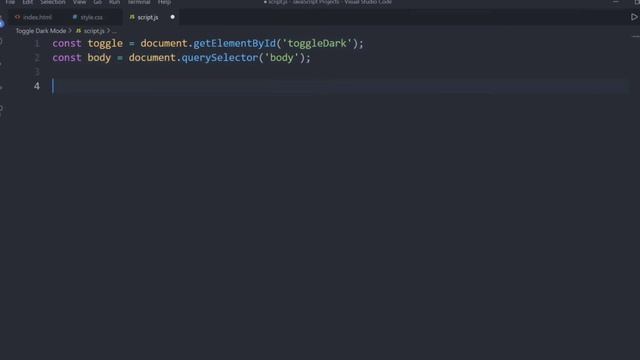Viewport: 640px width, 360px height.
Task: Click the breadcrumb trailing ellipsis
Action: (x=114, y=31)
